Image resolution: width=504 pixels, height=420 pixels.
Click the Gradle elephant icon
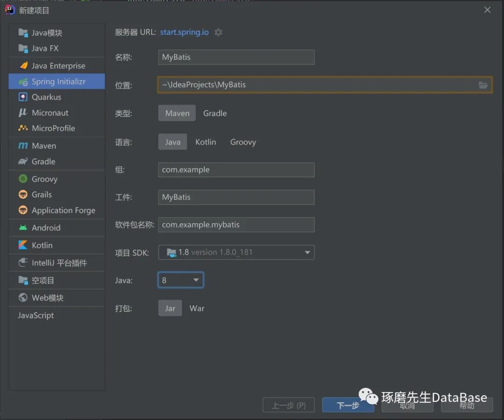(x=23, y=161)
